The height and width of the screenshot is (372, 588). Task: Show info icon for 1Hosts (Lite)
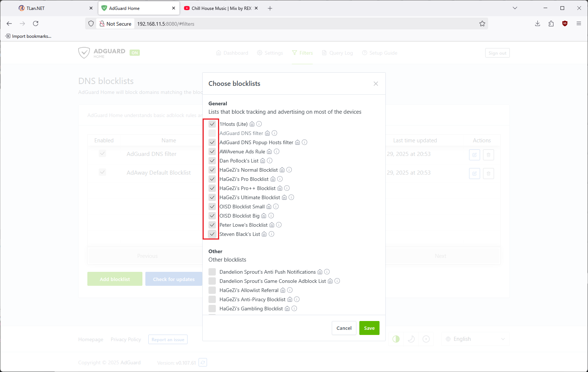click(259, 124)
